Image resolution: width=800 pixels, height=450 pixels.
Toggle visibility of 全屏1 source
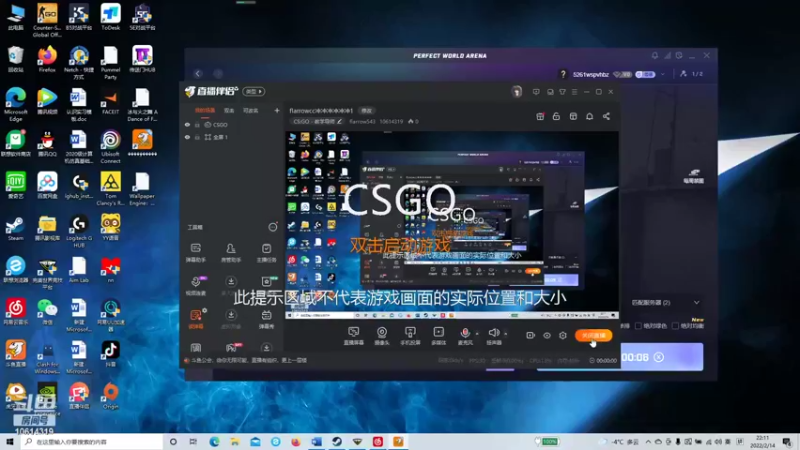187,137
